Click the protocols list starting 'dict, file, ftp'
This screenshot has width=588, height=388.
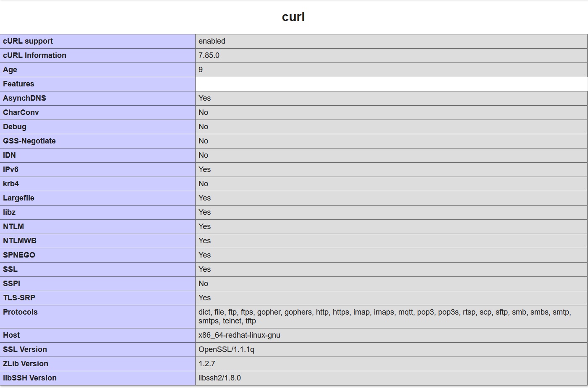pos(384,317)
